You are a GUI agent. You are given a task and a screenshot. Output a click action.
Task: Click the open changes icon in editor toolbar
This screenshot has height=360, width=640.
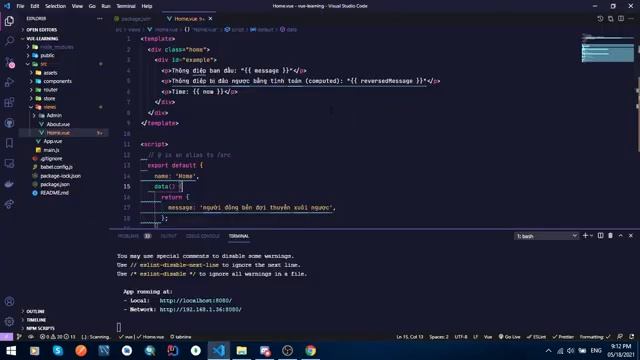[611, 18]
